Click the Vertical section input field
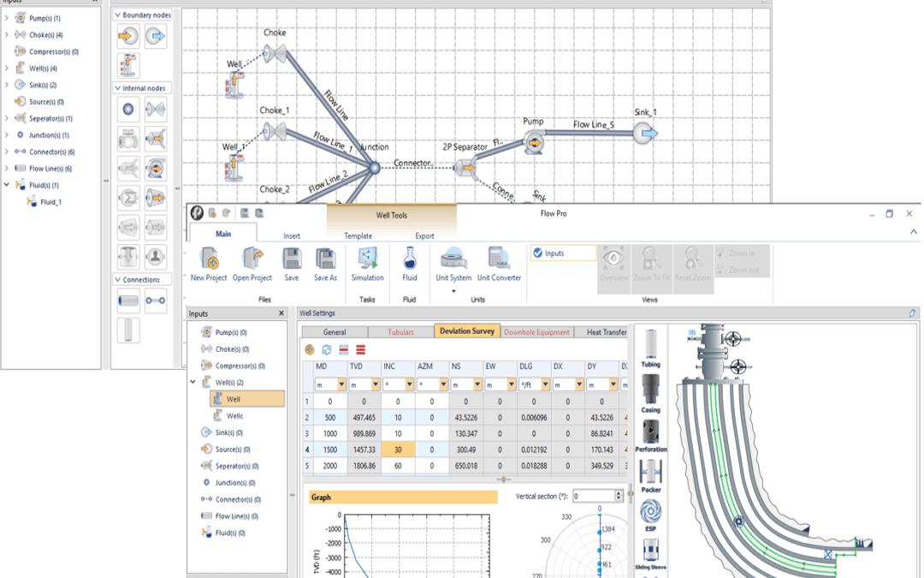The image size is (924, 578). [x=594, y=496]
